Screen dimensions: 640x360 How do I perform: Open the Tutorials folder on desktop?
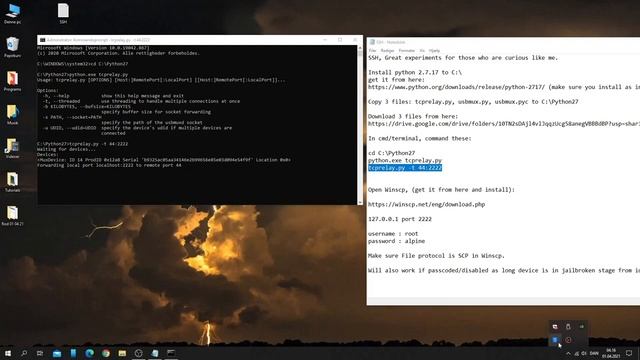(x=12, y=182)
